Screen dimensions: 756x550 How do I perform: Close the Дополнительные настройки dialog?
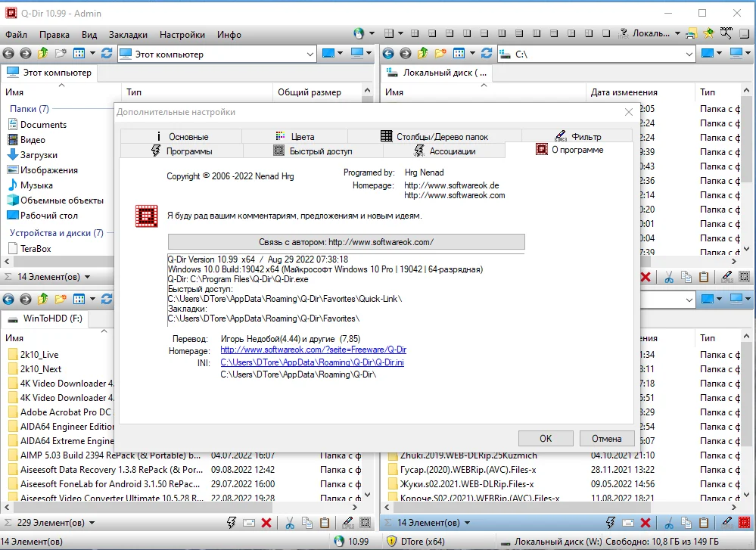629,112
